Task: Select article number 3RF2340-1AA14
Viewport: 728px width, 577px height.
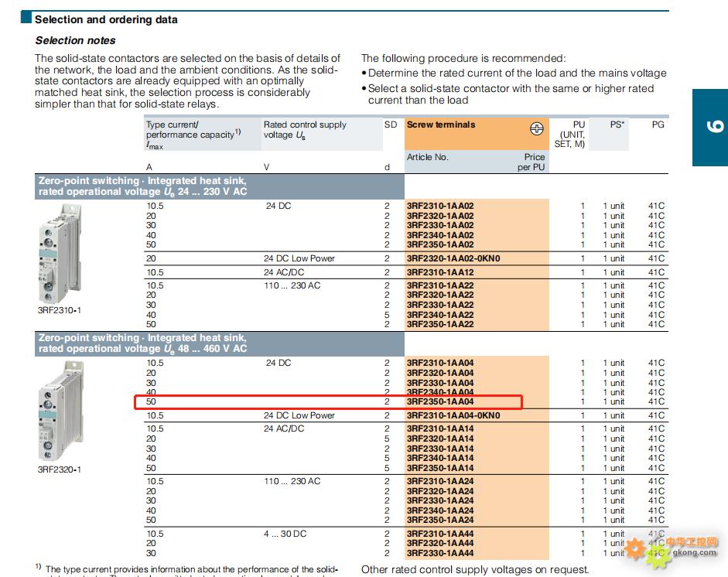Action: point(440,458)
